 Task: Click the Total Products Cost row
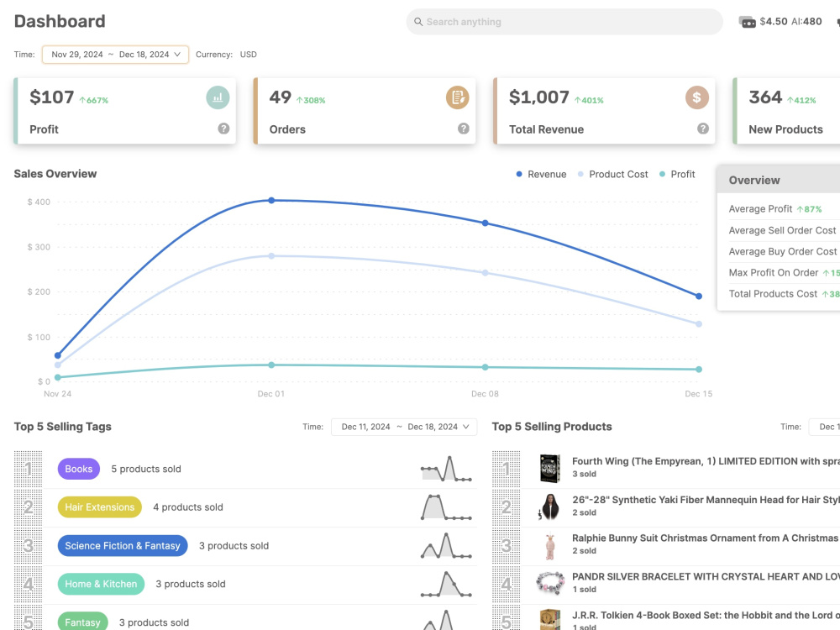[x=785, y=293]
